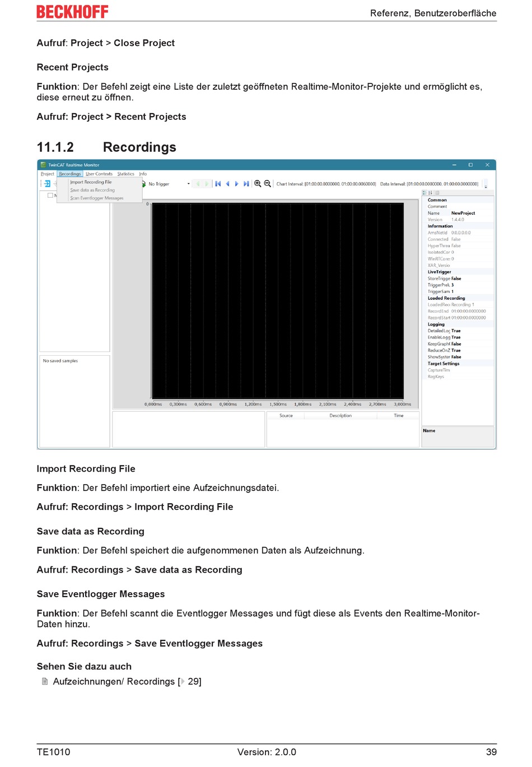Open the Statistics menu
The height and width of the screenshot is (767, 532).
(x=126, y=174)
